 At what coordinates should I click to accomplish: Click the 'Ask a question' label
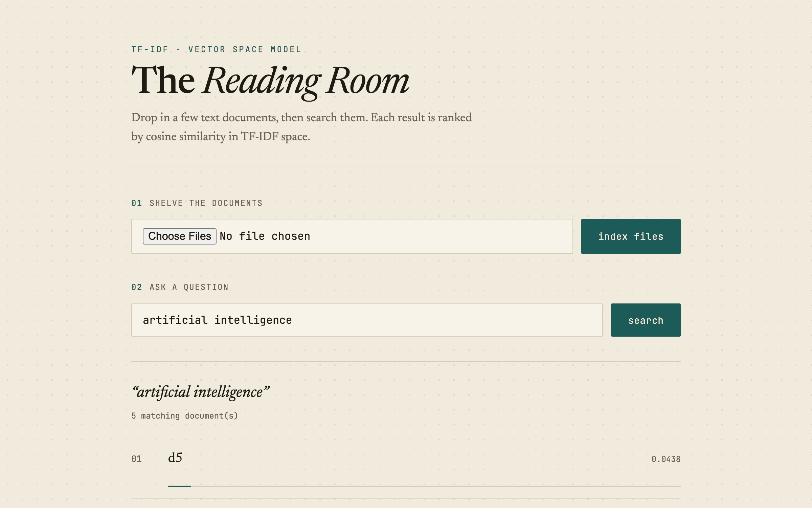(x=189, y=287)
